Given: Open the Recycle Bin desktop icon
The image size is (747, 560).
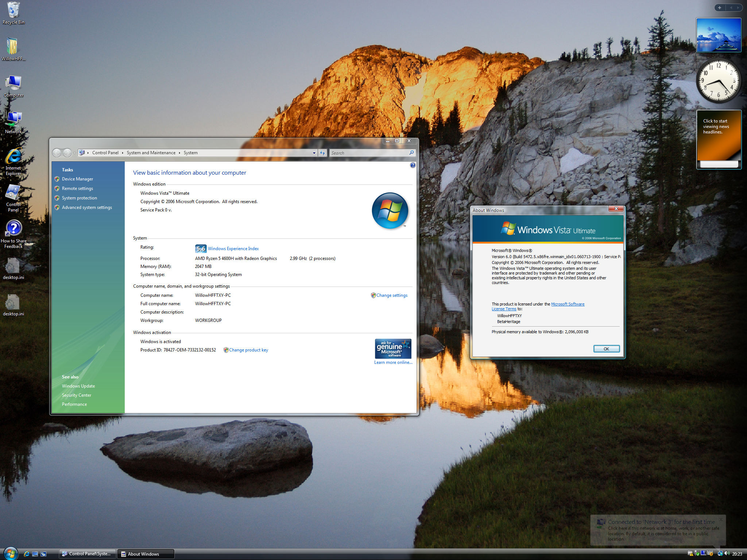Looking at the screenshot, I should click(x=13, y=13).
